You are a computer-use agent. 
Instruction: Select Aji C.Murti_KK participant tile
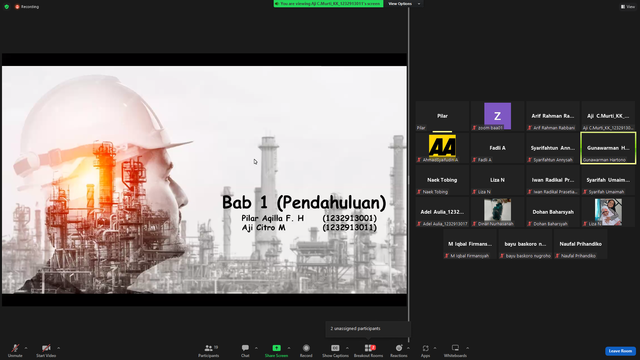(608, 116)
